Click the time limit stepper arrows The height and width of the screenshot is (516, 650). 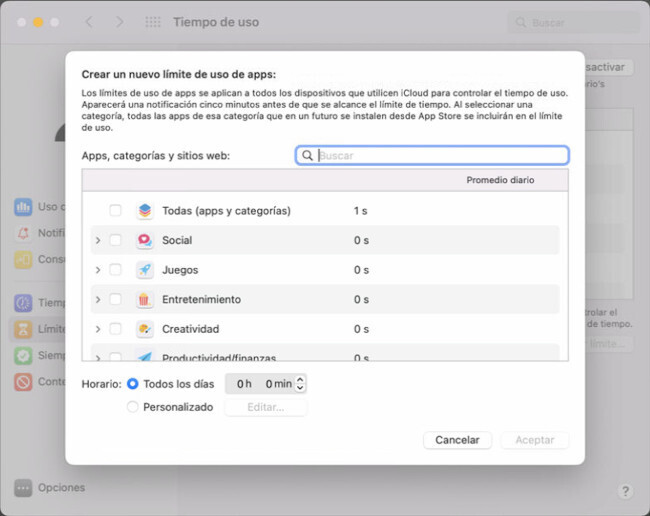tap(301, 384)
